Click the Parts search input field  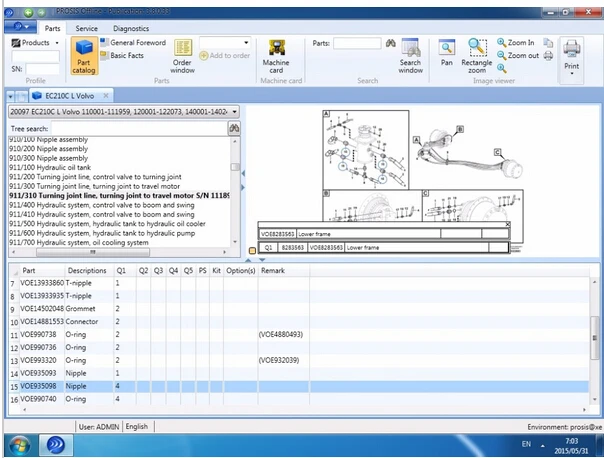coord(357,43)
